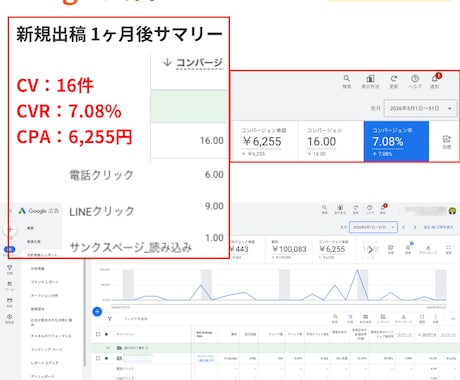Sort by the ↓ コンバージ column header
This screenshot has width=460, height=380.
(193, 63)
